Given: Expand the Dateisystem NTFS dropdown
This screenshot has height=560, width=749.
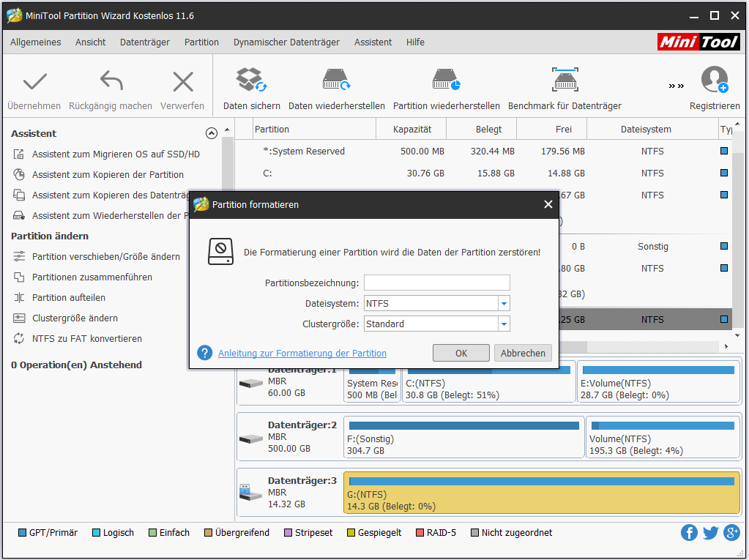Looking at the screenshot, I should click(504, 303).
